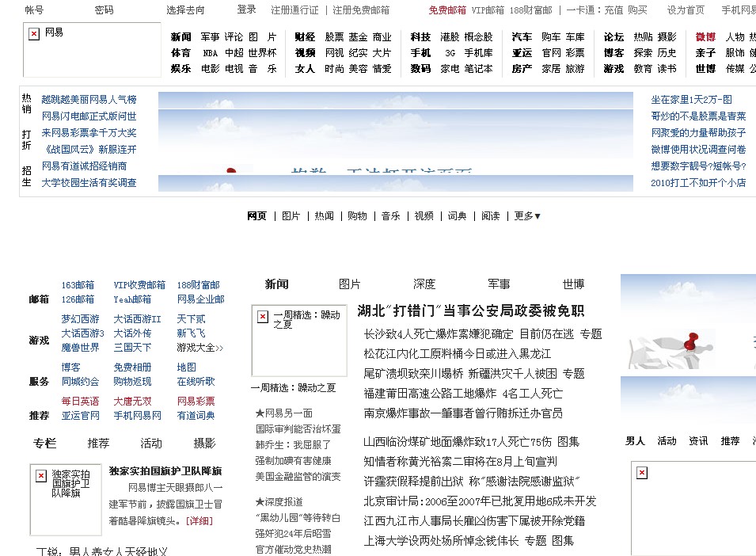The height and width of the screenshot is (556, 756).
Task: Click the 帐号 account input field
Action: point(34,10)
